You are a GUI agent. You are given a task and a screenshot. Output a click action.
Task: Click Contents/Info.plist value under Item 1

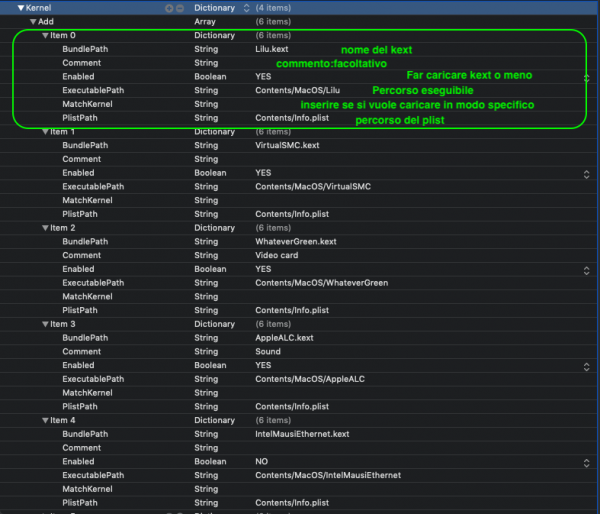pyautogui.click(x=292, y=214)
